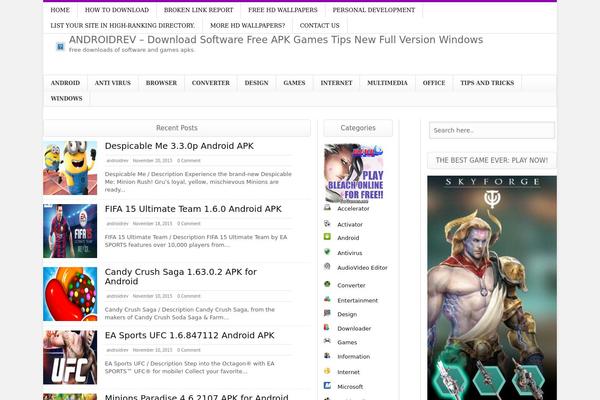Screen dimensions: 600x400
Task: Click 0 Comment under Candy Crush post
Action: 189,296
